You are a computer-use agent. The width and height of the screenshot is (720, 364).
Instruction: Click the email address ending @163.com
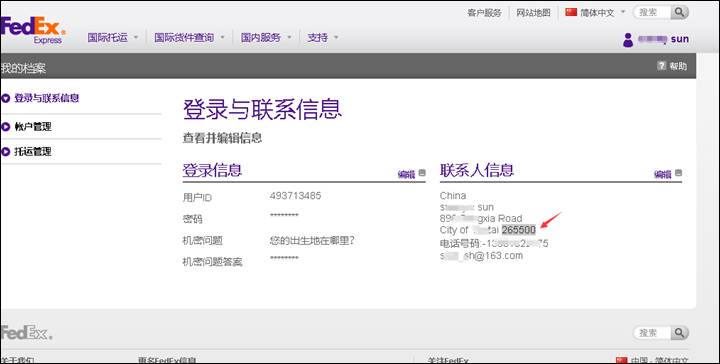(481, 256)
